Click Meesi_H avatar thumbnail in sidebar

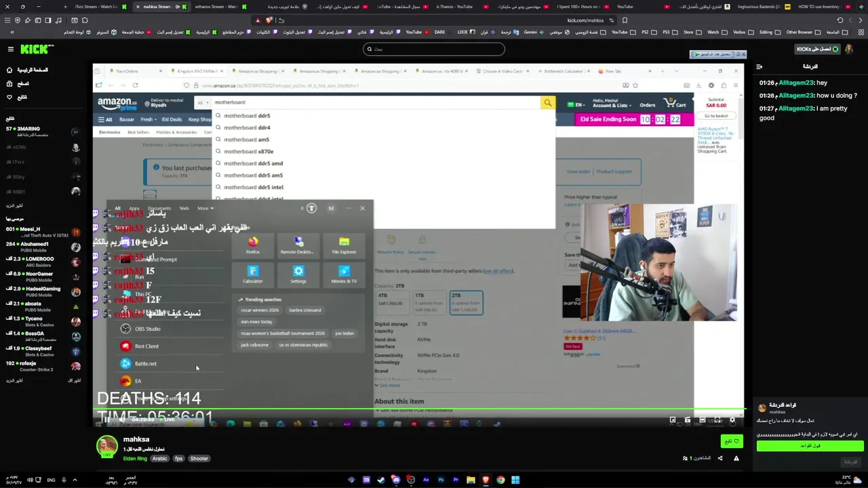[75, 232]
